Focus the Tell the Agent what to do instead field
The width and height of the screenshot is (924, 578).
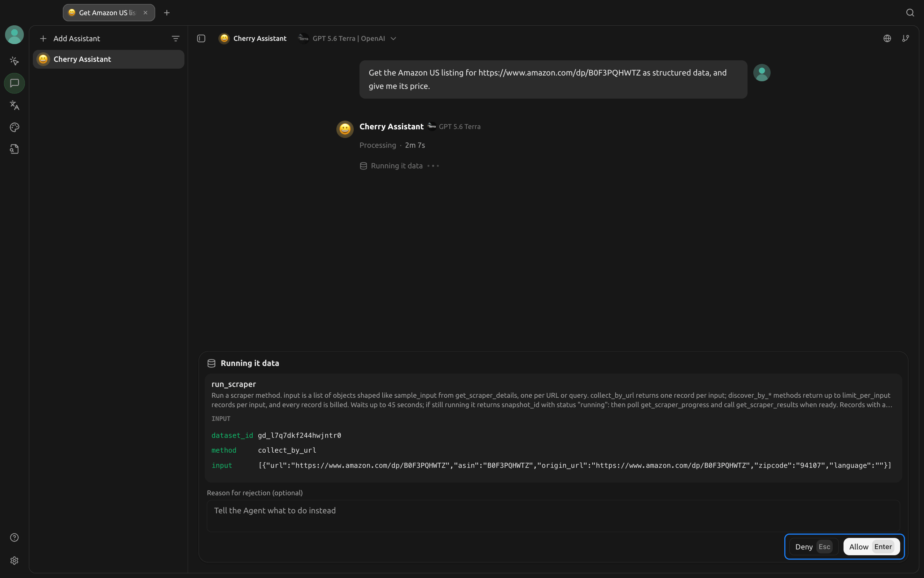tap(553, 516)
